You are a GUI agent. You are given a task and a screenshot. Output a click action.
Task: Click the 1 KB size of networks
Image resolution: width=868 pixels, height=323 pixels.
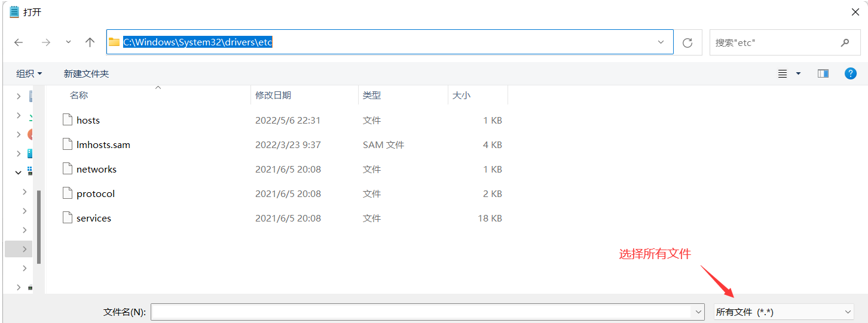(493, 169)
